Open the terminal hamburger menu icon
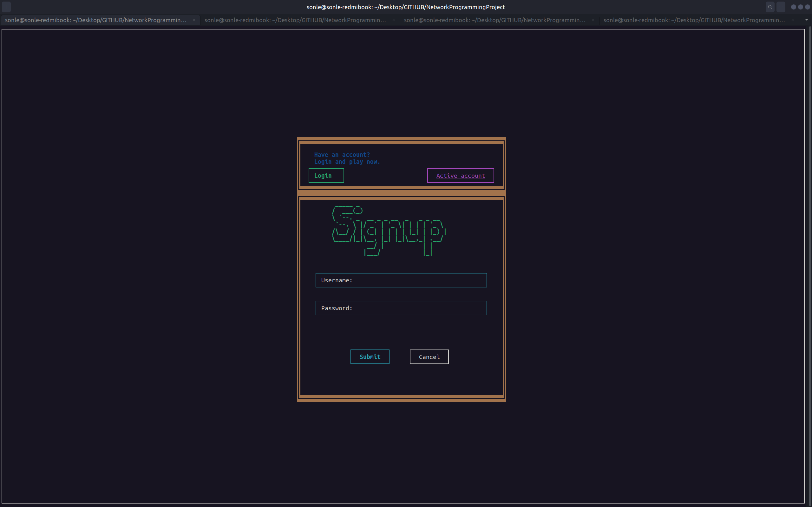Screen dimensions: 812x507 coord(781,7)
